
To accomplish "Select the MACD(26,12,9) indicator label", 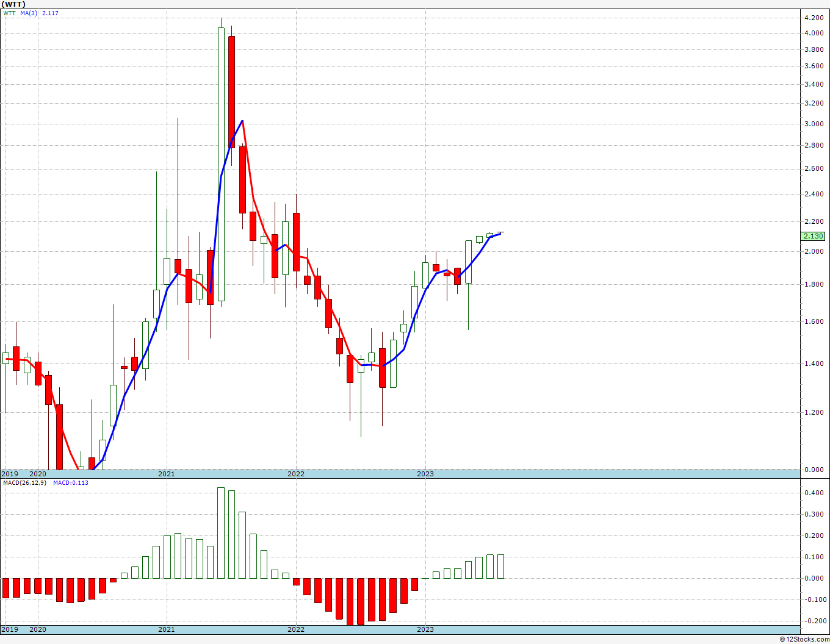I will coord(23,482).
